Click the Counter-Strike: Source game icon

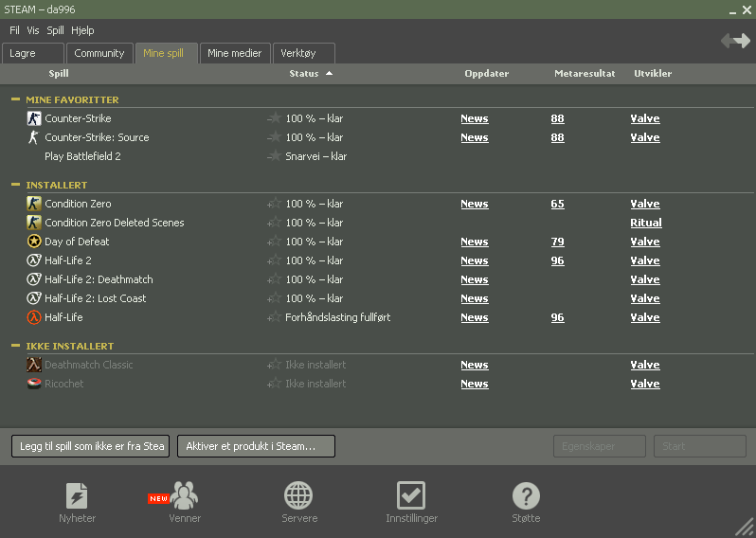pyautogui.click(x=34, y=137)
